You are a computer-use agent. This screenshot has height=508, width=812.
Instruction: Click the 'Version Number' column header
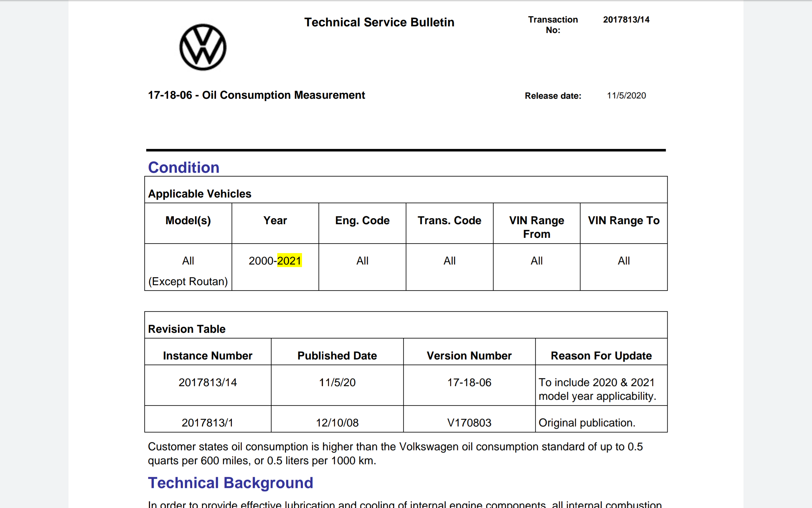[x=469, y=356]
